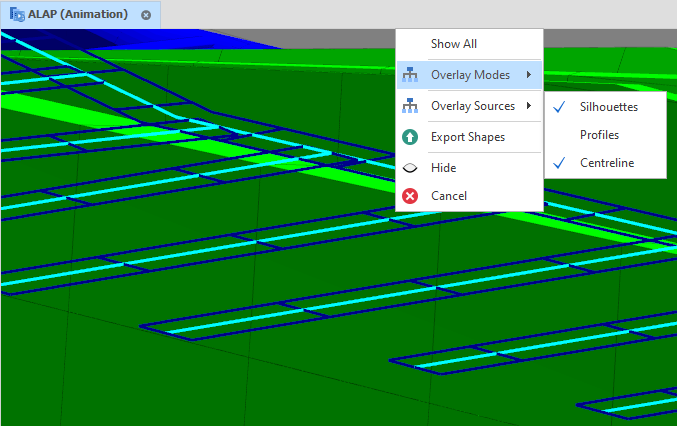This screenshot has height=426, width=677.
Task: Click the eye icon beside Hide
Action: click(410, 168)
